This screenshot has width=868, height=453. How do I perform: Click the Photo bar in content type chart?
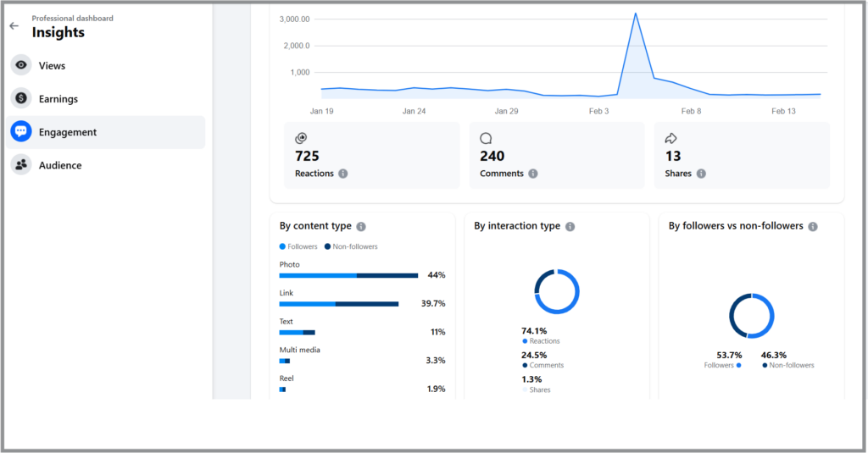(x=348, y=275)
